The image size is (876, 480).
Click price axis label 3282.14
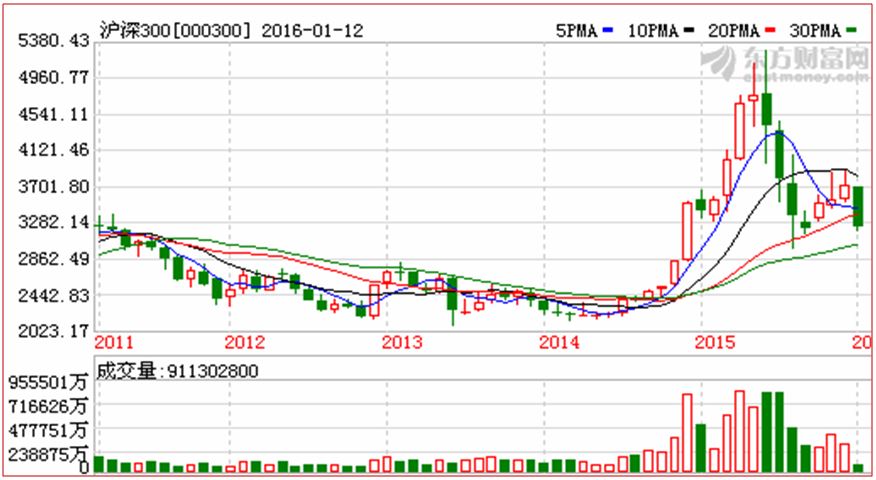click(54, 222)
